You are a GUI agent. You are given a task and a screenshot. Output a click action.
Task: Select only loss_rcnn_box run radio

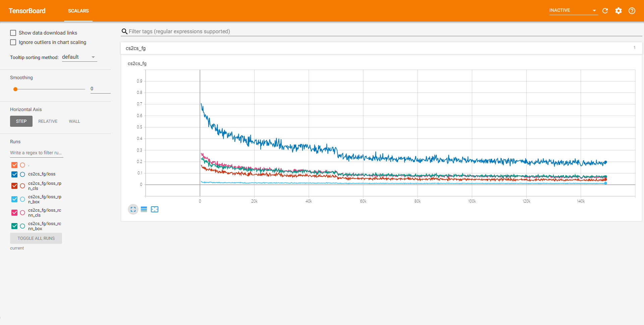pyautogui.click(x=22, y=226)
